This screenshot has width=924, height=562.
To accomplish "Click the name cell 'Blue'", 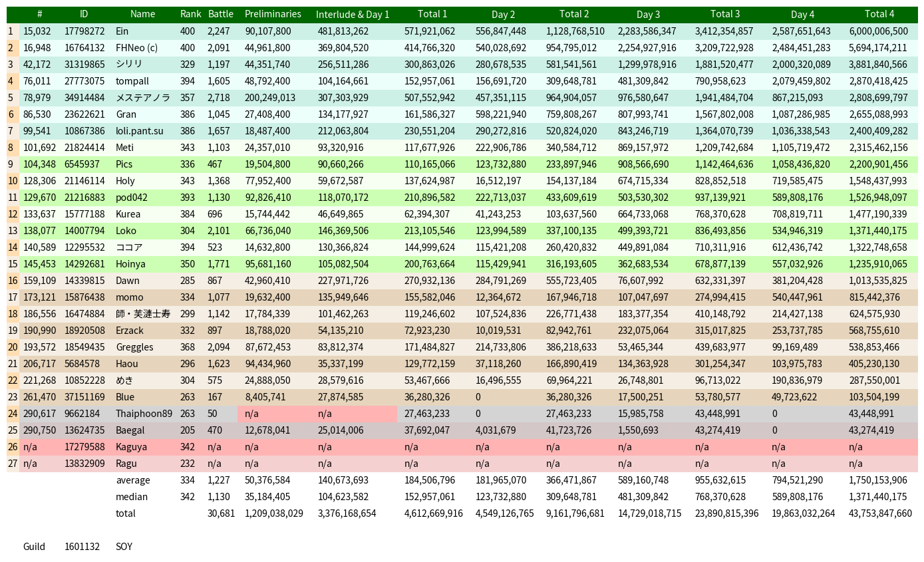I will click(x=125, y=397).
